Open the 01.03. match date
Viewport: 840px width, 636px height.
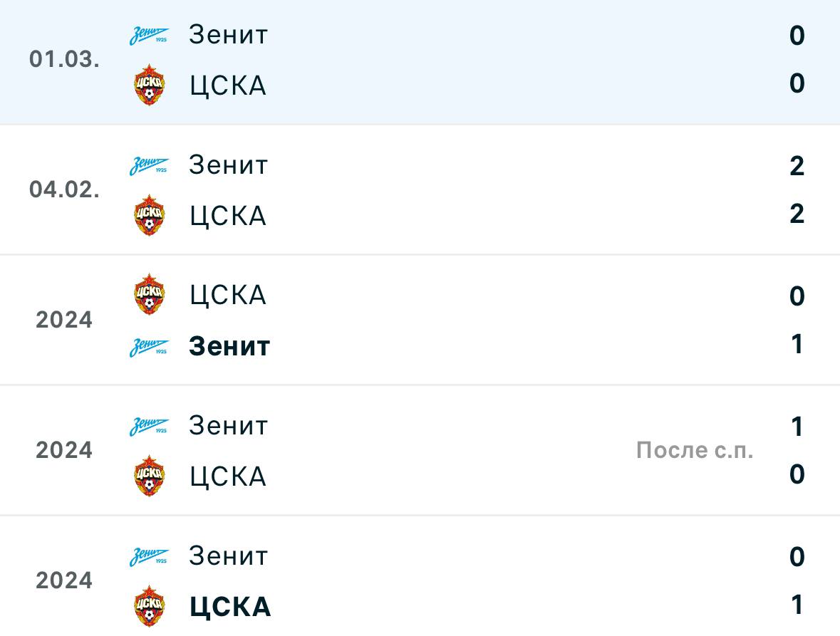[x=64, y=59]
